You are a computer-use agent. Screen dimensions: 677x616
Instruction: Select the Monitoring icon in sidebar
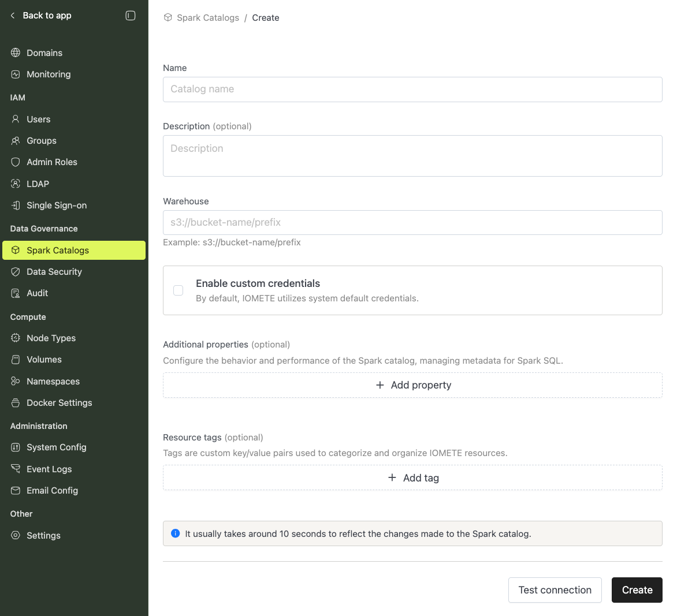coord(15,74)
